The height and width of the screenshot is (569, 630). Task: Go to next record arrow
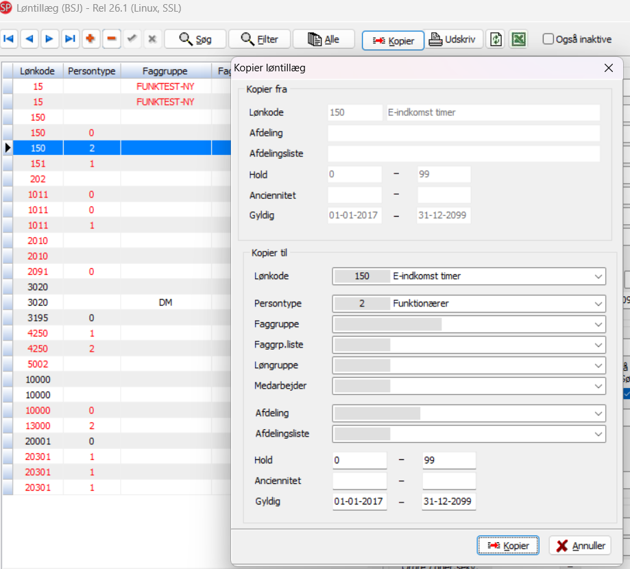tap(49, 39)
